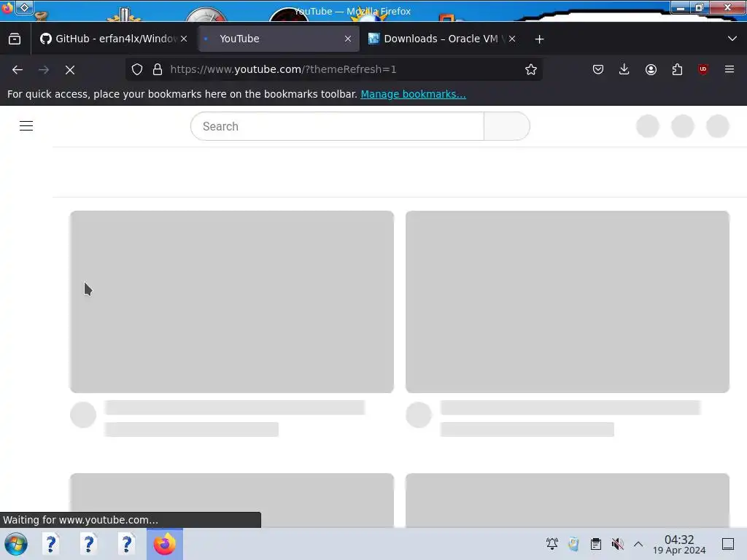Screen dimensions: 747x560
Task: Open the notifications bell tray icon
Action: point(552,544)
